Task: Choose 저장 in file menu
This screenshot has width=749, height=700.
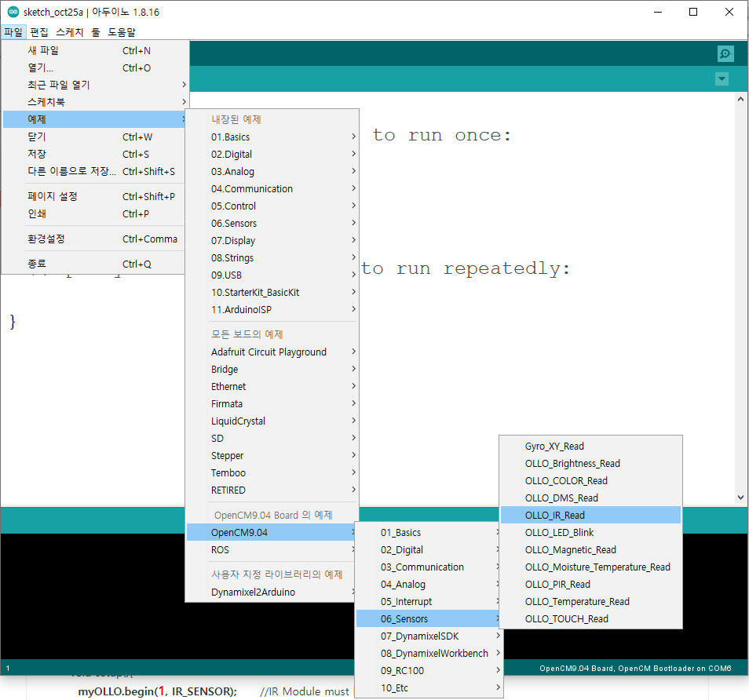Action: tap(93, 155)
